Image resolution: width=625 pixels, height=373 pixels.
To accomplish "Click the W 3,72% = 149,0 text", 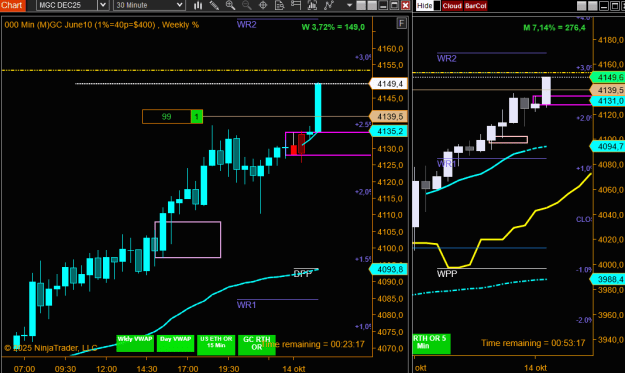I will (x=333, y=27).
